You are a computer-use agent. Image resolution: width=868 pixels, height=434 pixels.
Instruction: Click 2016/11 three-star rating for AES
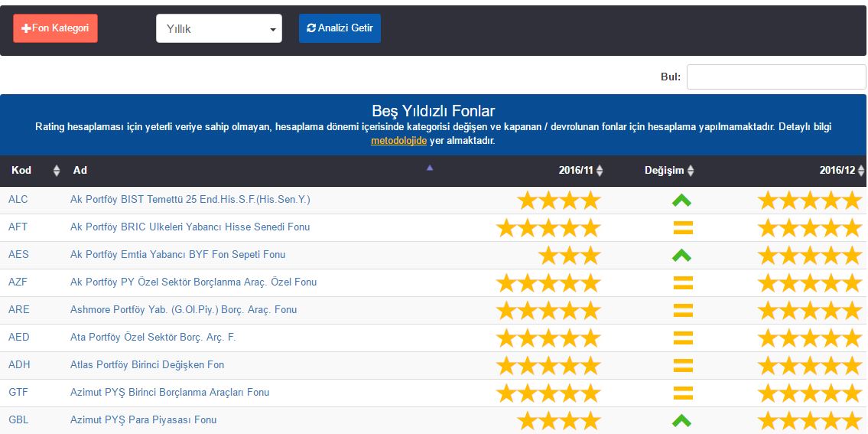[x=570, y=255]
